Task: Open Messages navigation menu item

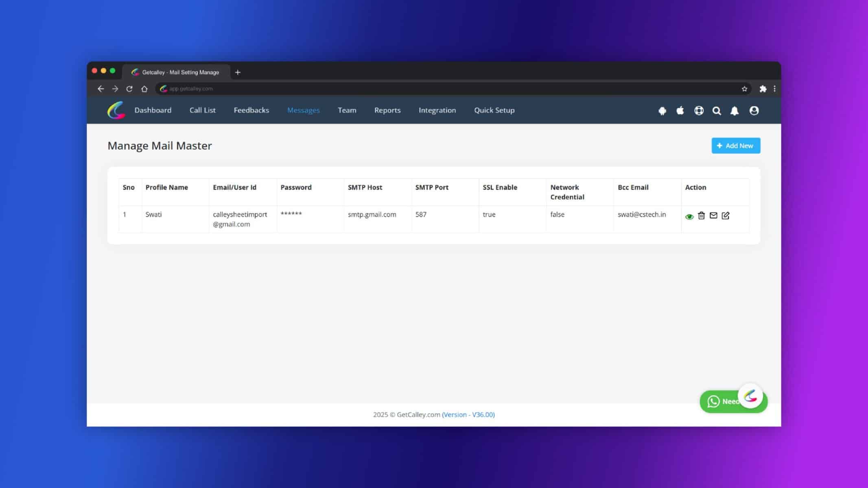Action: click(304, 110)
